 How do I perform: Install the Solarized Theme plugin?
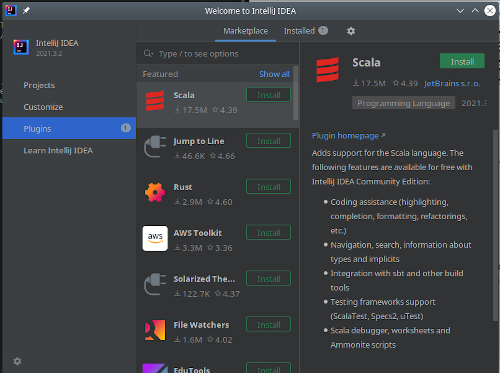(268, 279)
